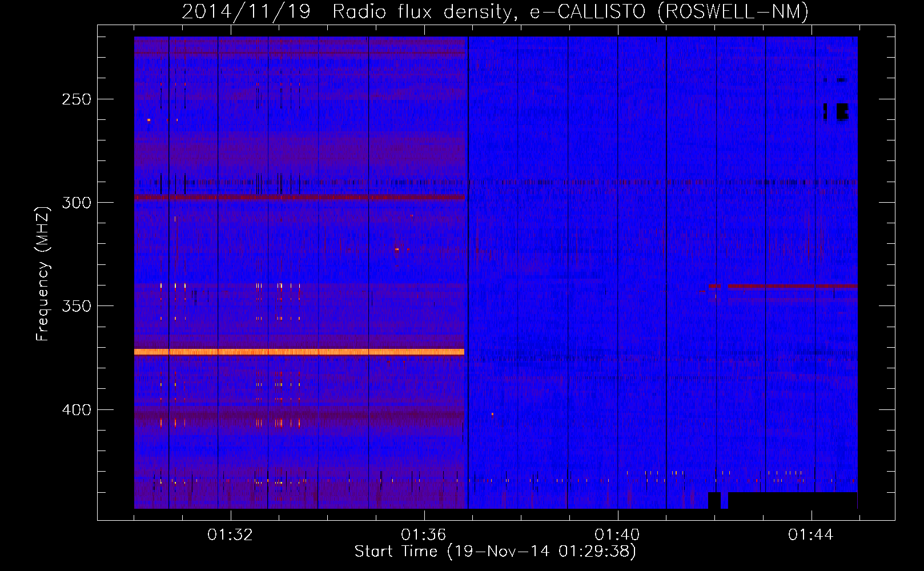Click the '01:40' time tick label
924x571 pixels.
pos(617,535)
